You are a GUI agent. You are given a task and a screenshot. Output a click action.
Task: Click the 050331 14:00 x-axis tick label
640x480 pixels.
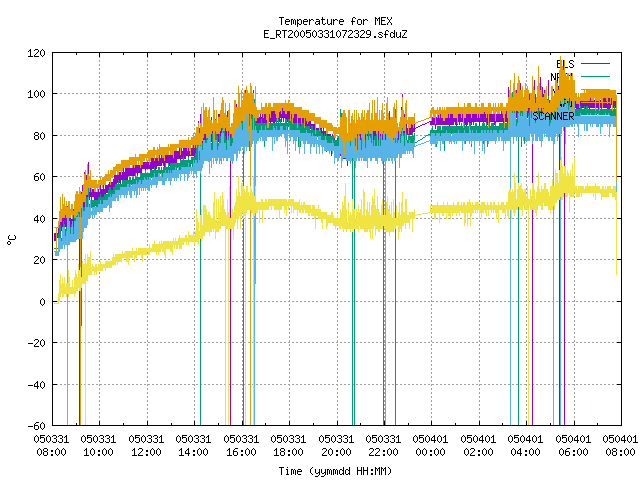(x=193, y=446)
